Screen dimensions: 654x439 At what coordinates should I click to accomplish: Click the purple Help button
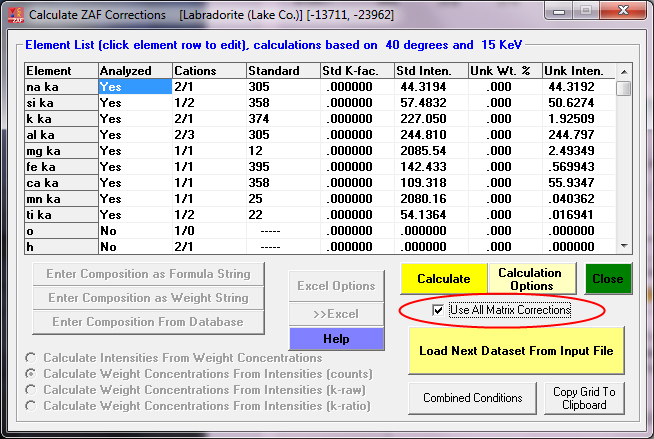click(336, 339)
